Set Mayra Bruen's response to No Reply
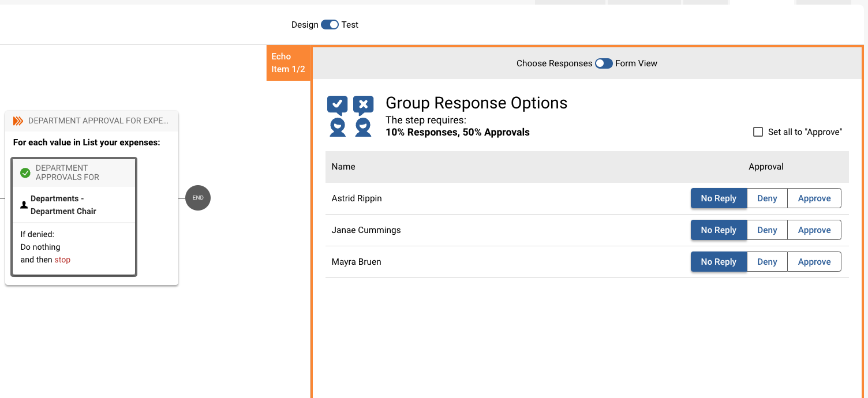The image size is (868, 398). [719, 261]
